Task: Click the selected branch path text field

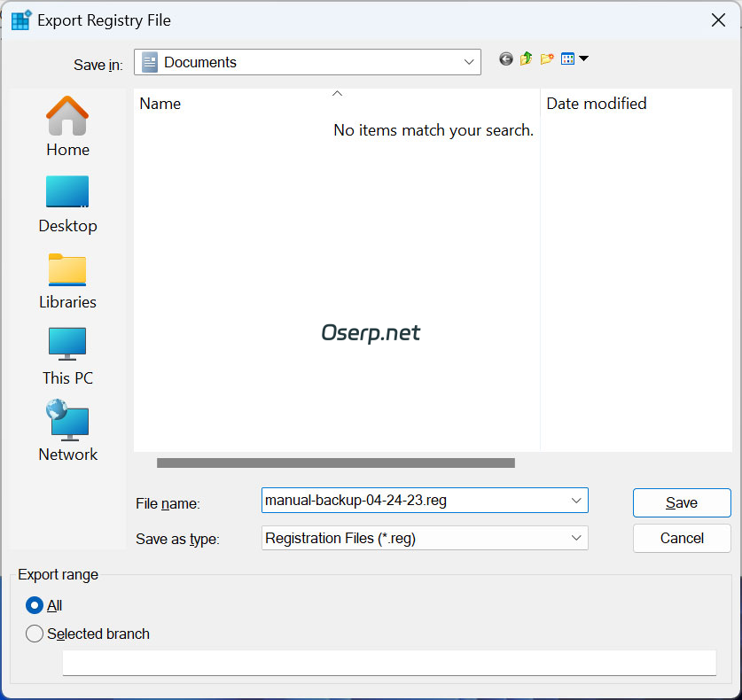Action: coord(388,663)
